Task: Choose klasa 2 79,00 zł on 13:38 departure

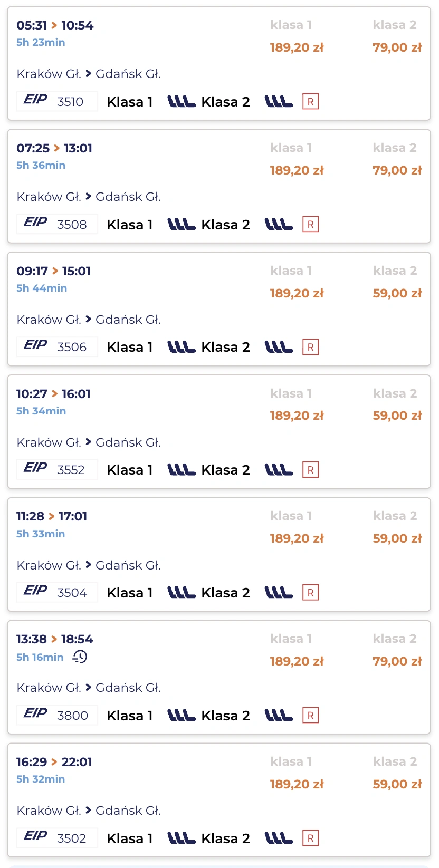Action: point(397,662)
